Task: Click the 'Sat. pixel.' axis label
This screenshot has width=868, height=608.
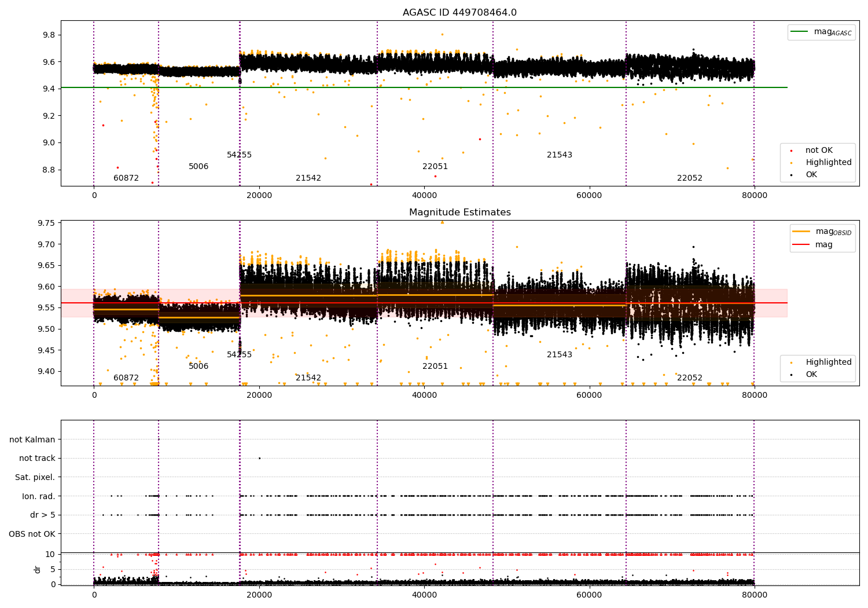Action: [35, 477]
